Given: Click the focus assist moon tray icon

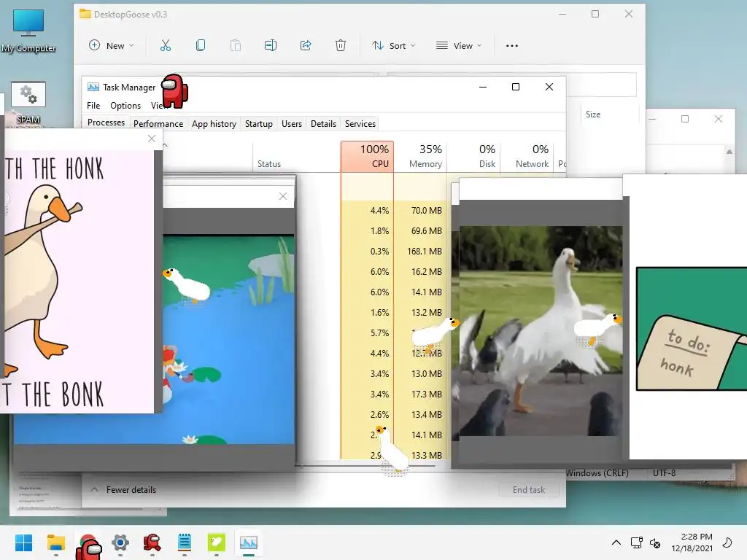Looking at the screenshot, I should (727, 542).
